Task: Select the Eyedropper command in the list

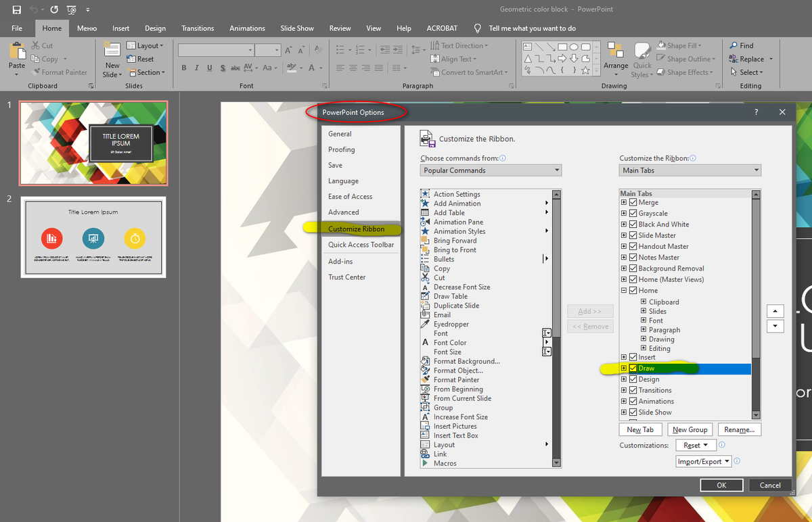Action: pyautogui.click(x=451, y=324)
